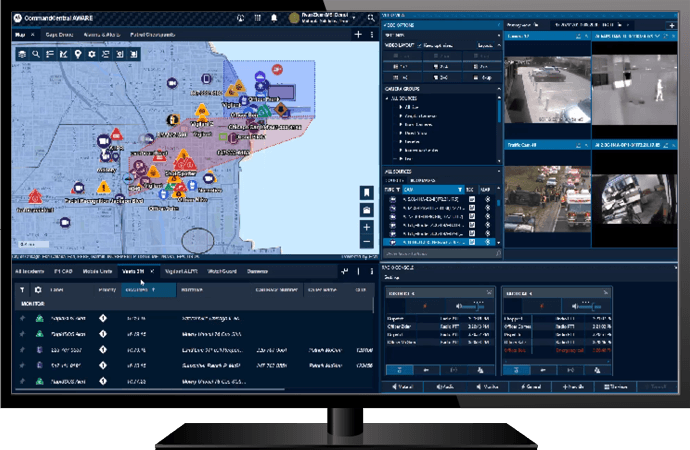Collapse the All Sources tree node
The width and height of the screenshot is (690, 450).
click(x=387, y=99)
